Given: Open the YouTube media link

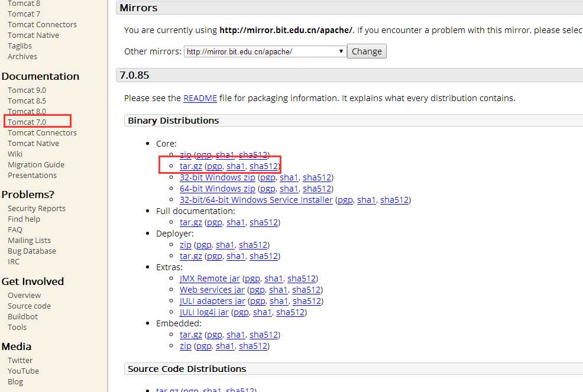Looking at the screenshot, I should [23, 371].
